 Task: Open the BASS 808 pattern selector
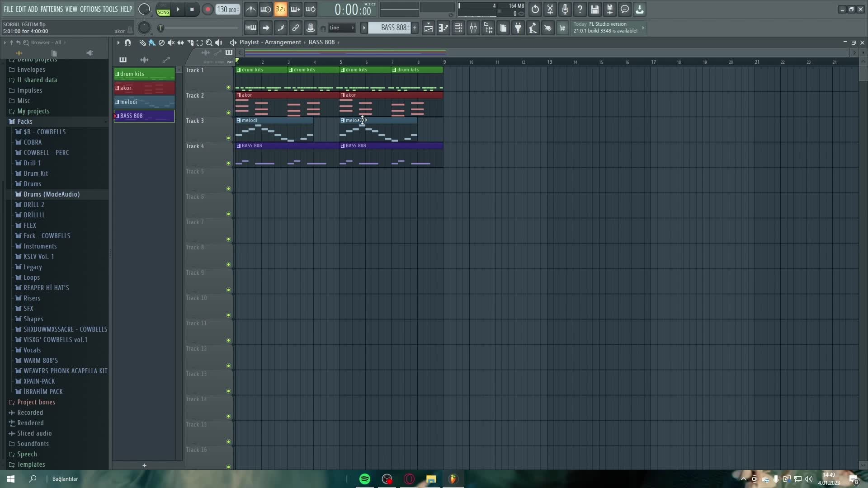tap(389, 28)
